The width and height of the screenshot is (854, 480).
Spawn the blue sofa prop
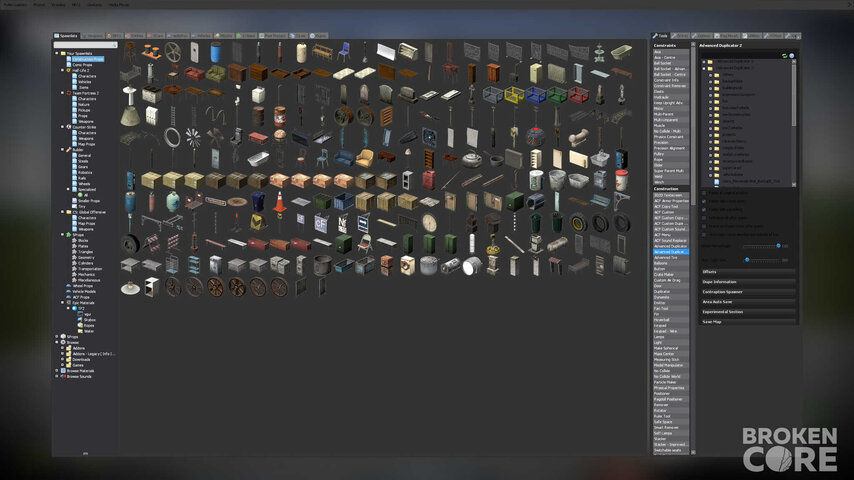pos(344,159)
